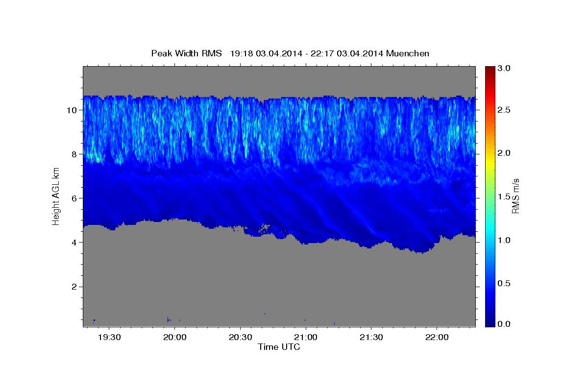Click the 'RMS m/s' colorbar label
The width and height of the screenshot is (588, 392).
click(515, 196)
